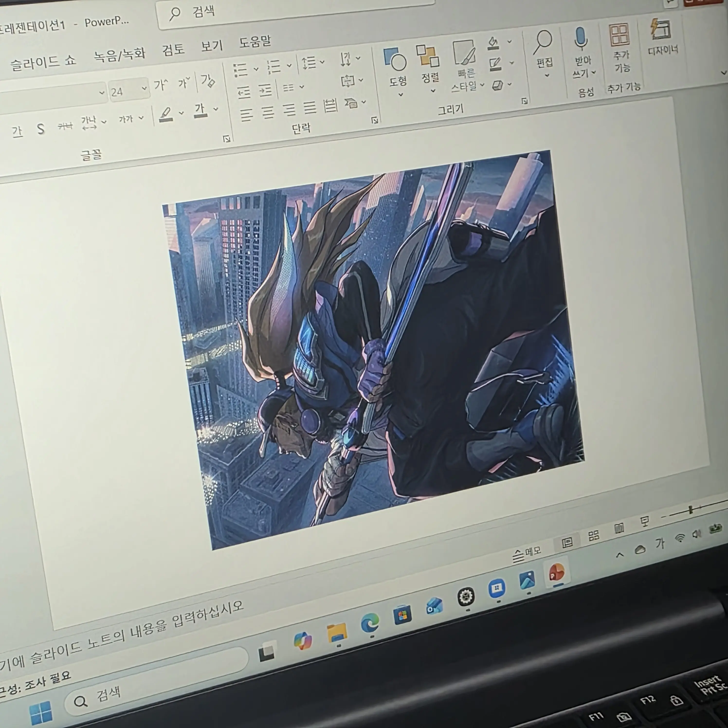Click font color 가 swatch button

[x=200, y=110]
